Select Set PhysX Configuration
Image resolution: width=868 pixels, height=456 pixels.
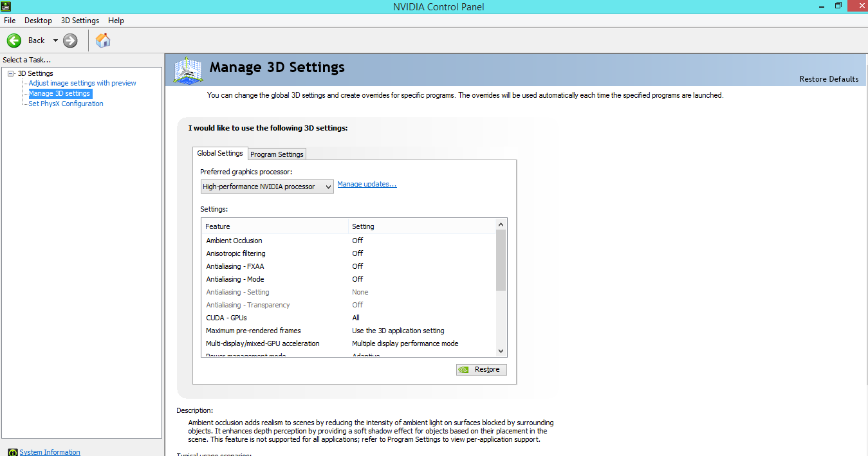tap(66, 104)
